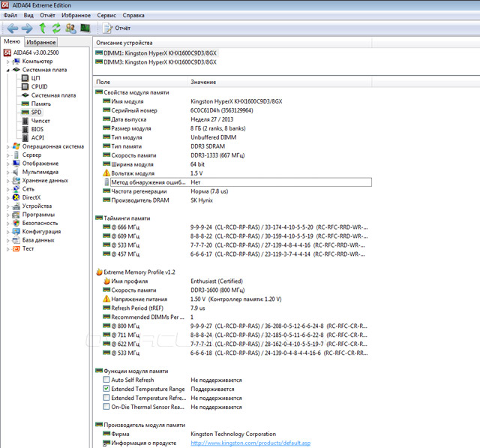Select Операционная система tree icon
The image size is (480, 448).
[x=16, y=146]
